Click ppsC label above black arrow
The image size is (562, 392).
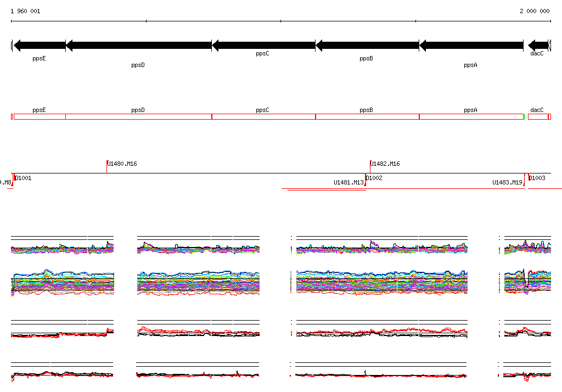pyautogui.click(x=262, y=53)
